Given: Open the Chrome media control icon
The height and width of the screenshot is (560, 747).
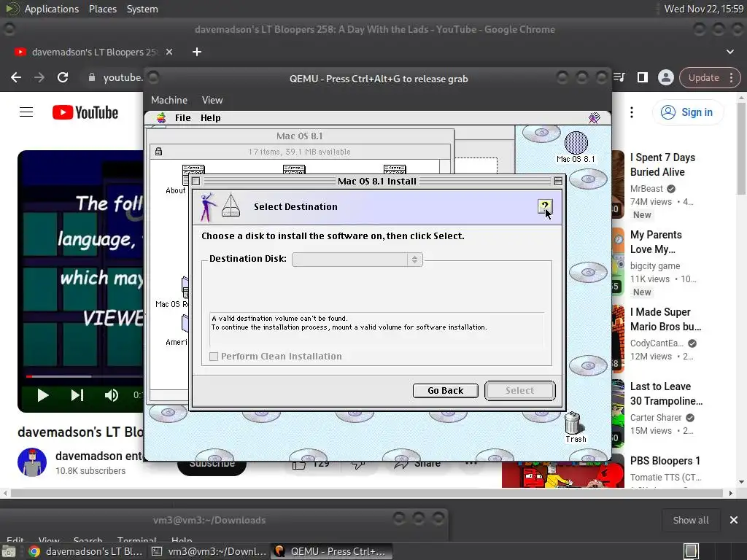Looking at the screenshot, I should [619, 77].
